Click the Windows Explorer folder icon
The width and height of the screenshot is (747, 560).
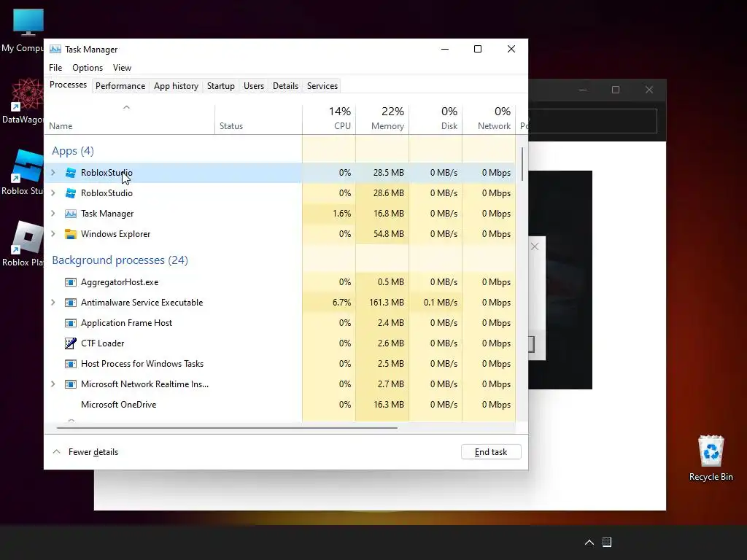pyautogui.click(x=71, y=234)
